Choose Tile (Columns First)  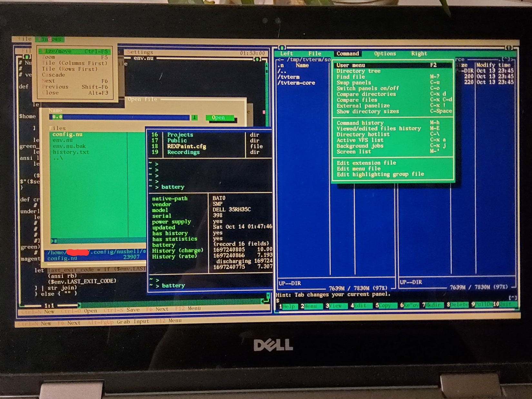[74, 63]
